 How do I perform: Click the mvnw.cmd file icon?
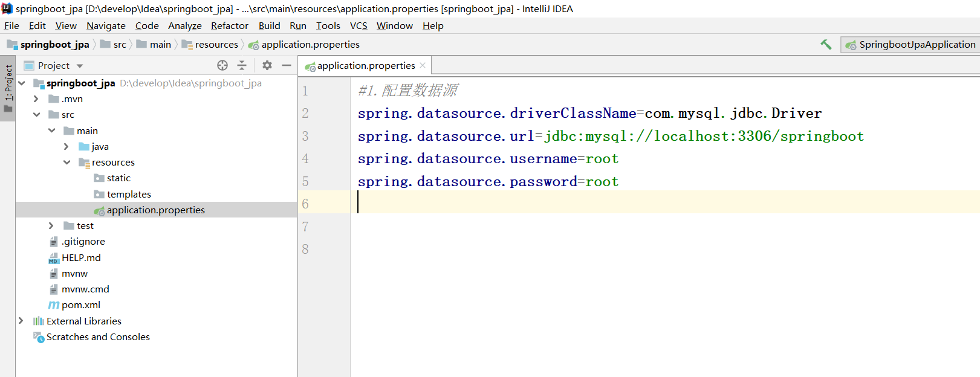tap(54, 289)
